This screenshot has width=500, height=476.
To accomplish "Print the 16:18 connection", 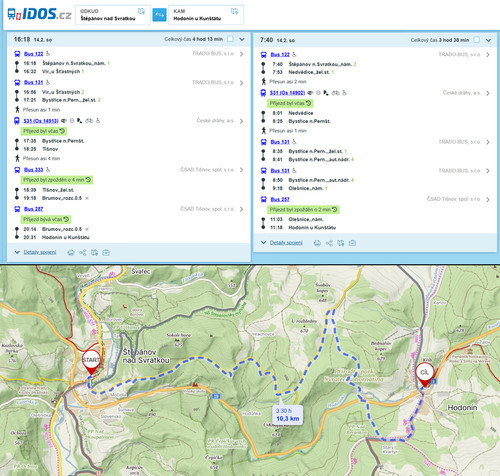I will coord(71,253).
